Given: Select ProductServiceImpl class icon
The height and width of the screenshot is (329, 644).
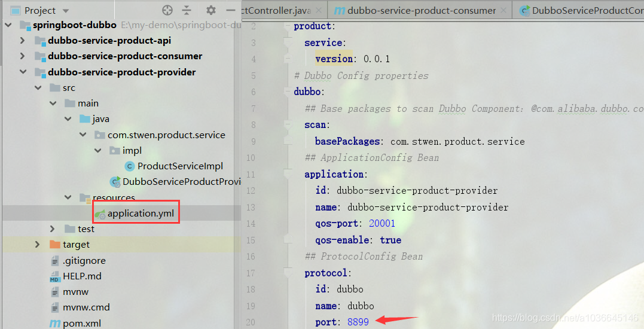Looking at the screenshot, I should tap(129, 166).
